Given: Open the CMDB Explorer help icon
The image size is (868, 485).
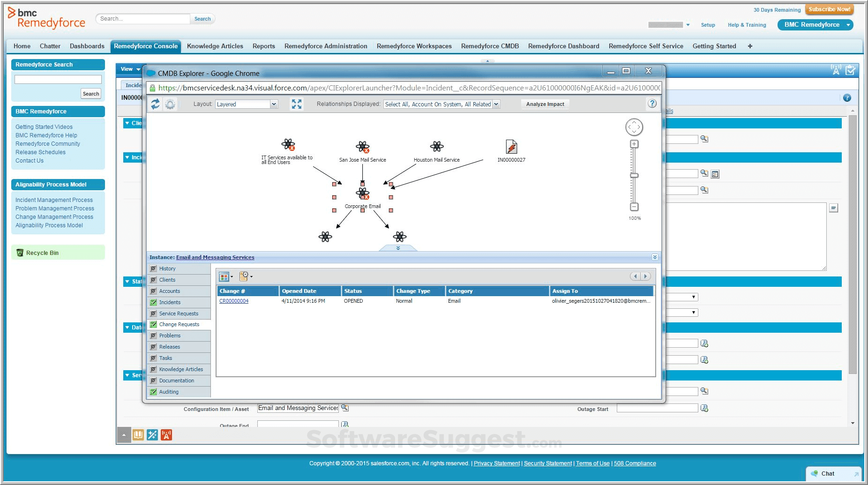Looking at the screenshot, I should tap(652, 104).
